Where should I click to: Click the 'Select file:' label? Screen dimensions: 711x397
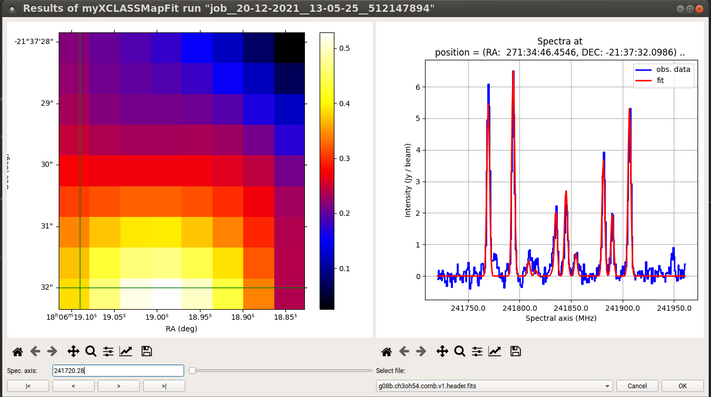390,371
